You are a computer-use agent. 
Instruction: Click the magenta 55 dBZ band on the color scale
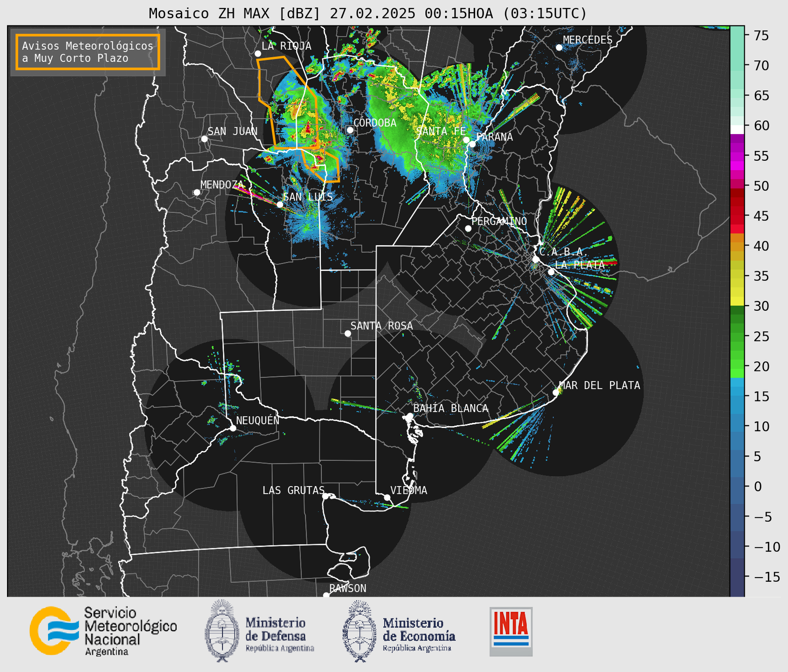737,156
